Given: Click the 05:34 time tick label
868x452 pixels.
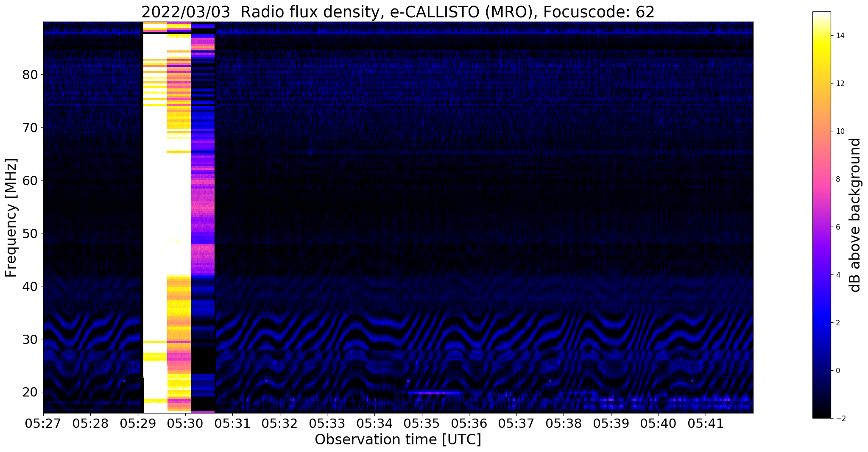Looking at the screenshot, I should [x=374, y=423].
